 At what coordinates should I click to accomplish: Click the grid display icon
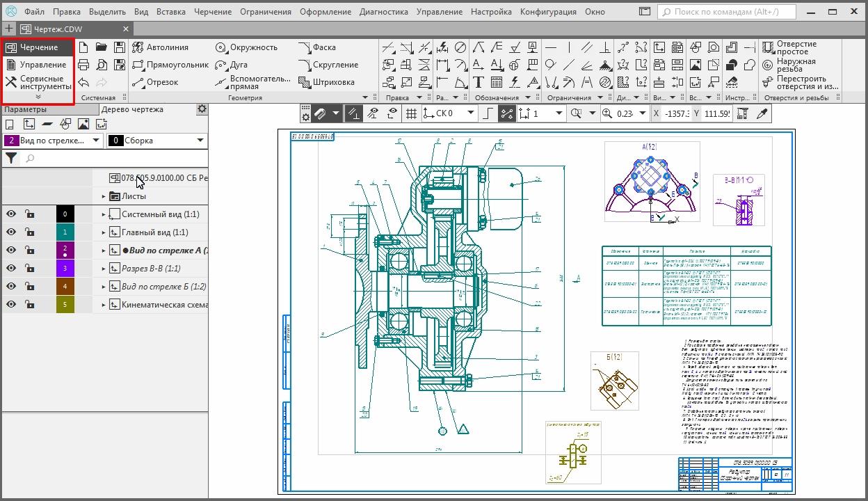pyautogui.click(x=411, y=113)
